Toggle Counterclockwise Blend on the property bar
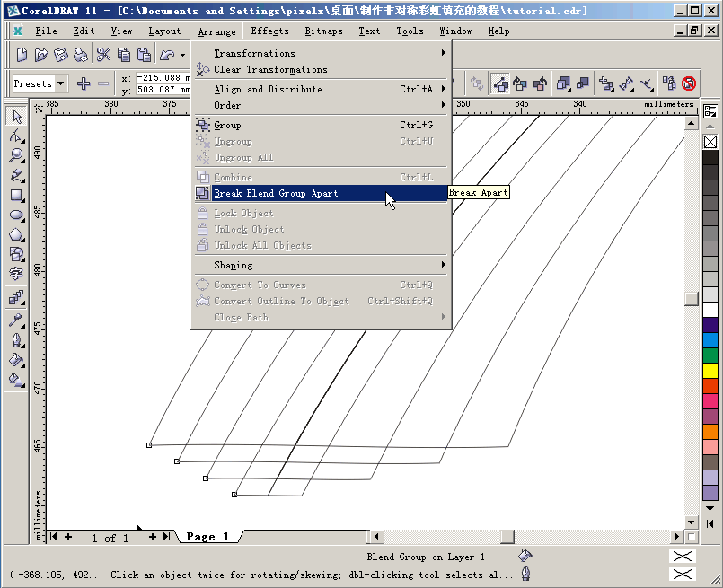Image resolution: width=723 pixels, height=588 pixels. tap(540, 83)
